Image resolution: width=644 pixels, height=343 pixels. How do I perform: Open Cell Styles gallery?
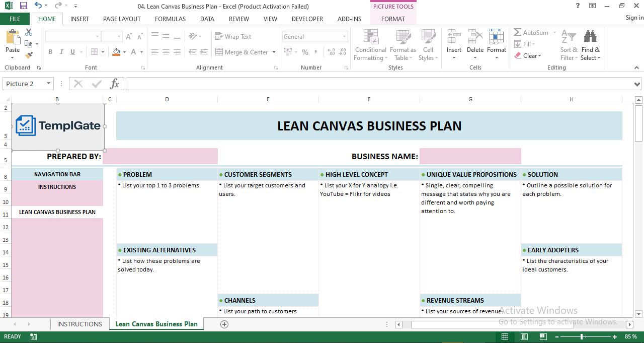tap(428, 45)
